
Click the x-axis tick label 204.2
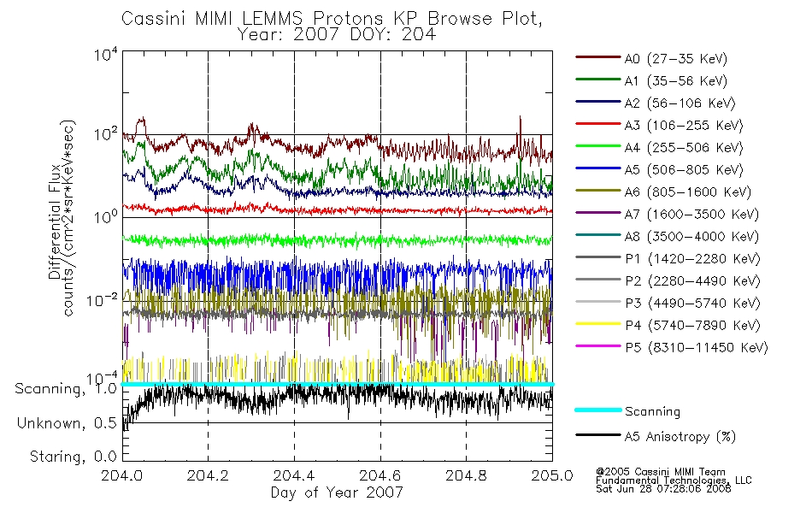click(x=209, y=475)
